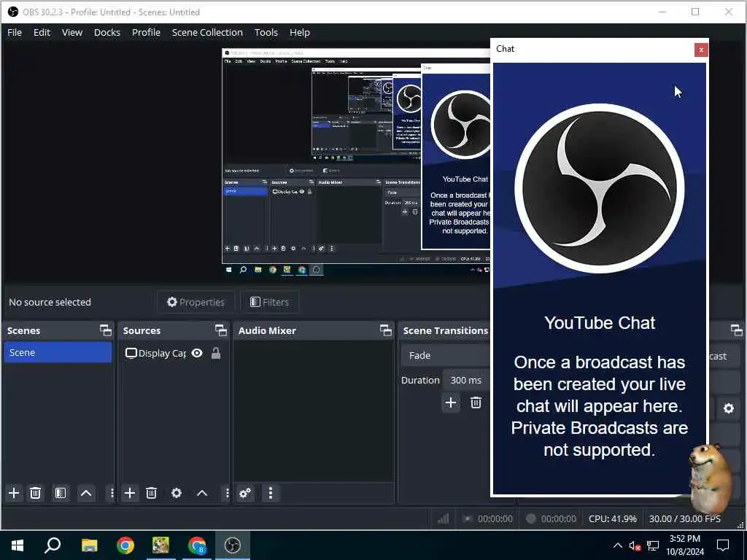
Task: Open the Edit menu
Action: [42, 32]
